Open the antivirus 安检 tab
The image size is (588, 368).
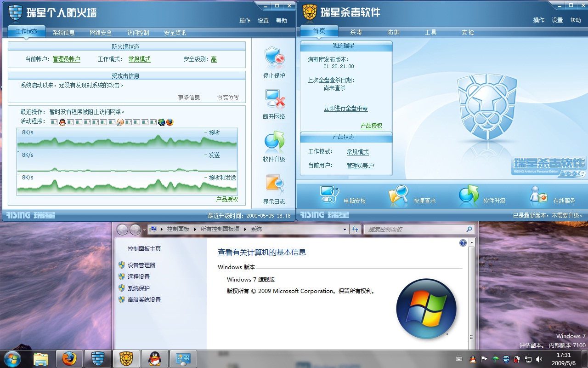(468, 32)
